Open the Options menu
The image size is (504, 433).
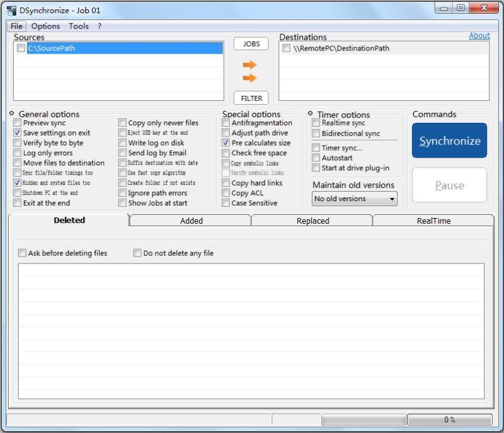coord(47,26)
